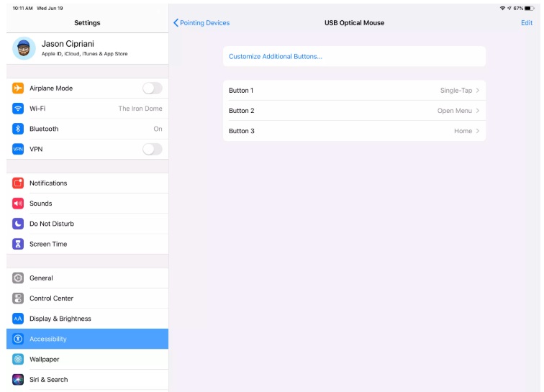Open Bluetooth On row
544x392 pixels.
88,129
